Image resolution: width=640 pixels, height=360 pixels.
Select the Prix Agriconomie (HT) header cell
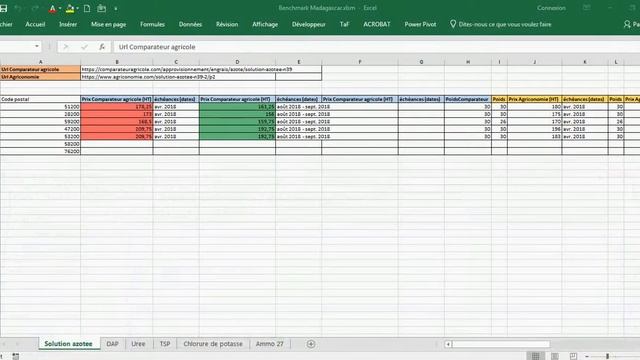534,99
